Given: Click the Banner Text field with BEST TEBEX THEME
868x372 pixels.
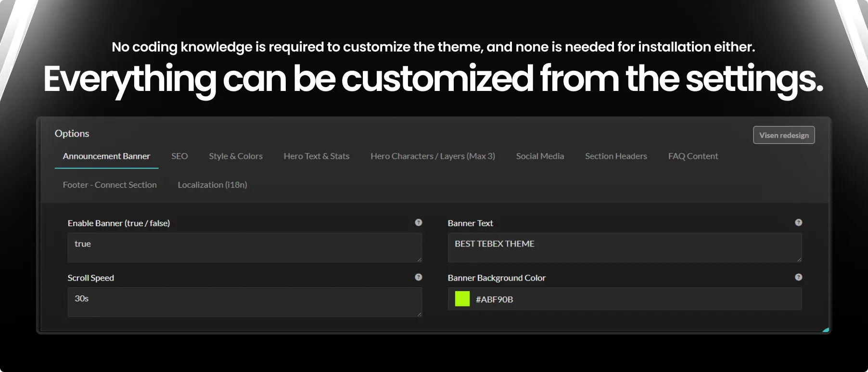Looking at the screenshot, I should 625,247.
